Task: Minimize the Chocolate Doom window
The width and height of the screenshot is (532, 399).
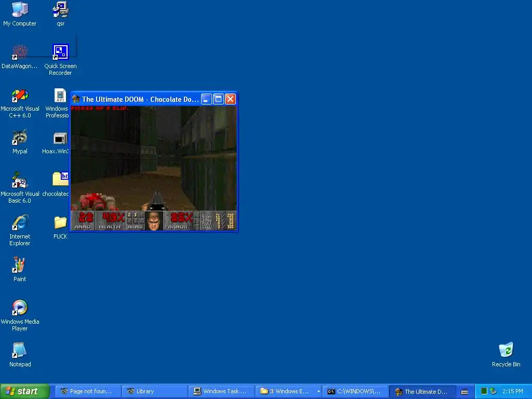Action: 206,99
